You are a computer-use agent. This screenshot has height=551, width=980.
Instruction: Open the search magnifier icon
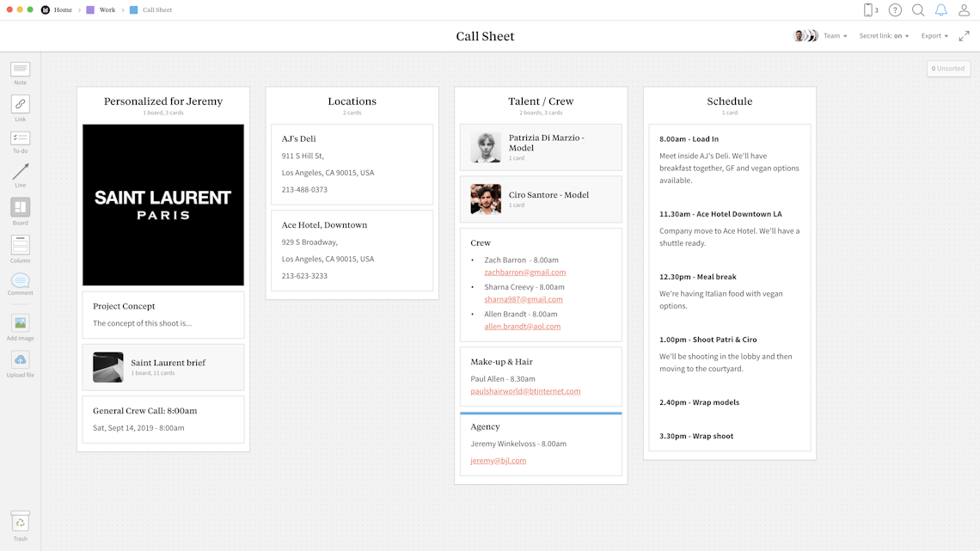pyautogui.click(x=918, y=10)
